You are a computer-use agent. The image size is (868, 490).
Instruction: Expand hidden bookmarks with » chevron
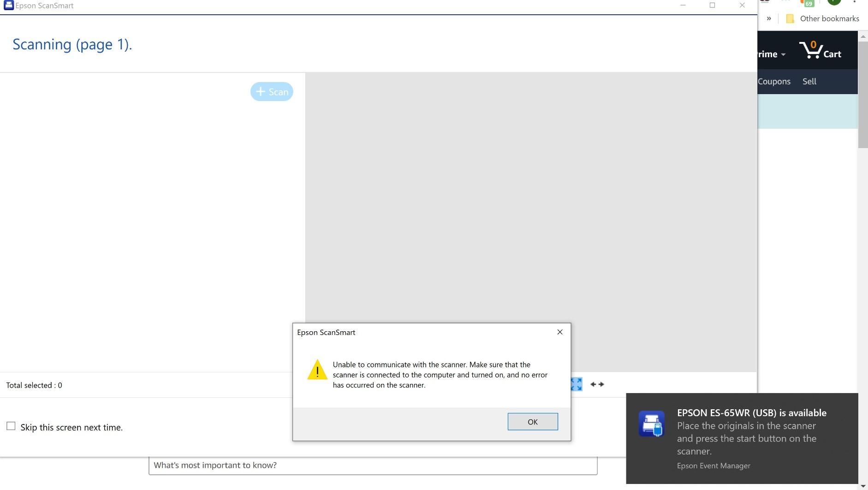769,19
